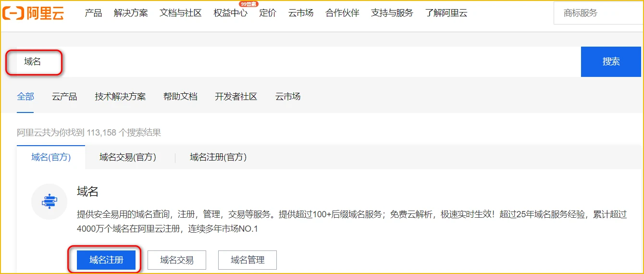This screenshot has width=644, height=274.
Task: Switch to the 帮助文档 tab
Action: tap(180, 97)
